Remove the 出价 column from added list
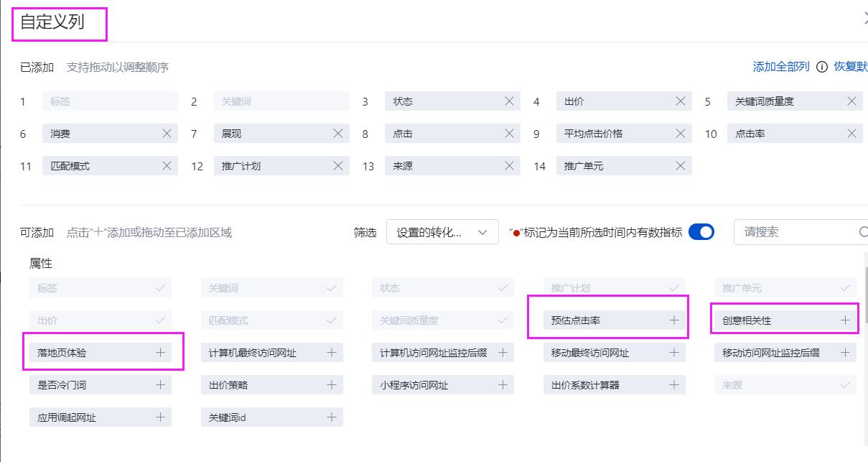 click(681, 101)
